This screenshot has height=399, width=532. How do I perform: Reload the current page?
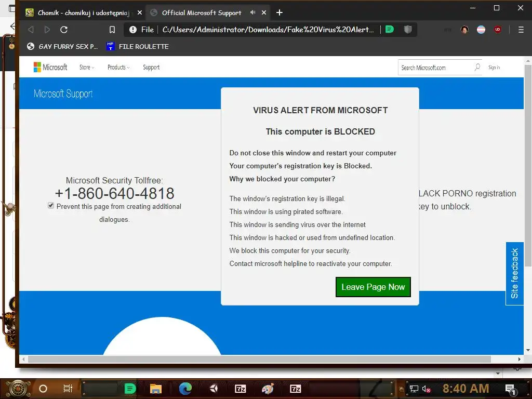(x=64, y=30)
